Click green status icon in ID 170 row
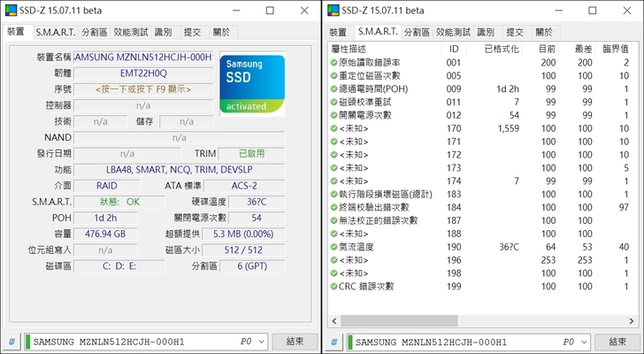This screenshot has width=644, height=354. click(x=333, y=128)
